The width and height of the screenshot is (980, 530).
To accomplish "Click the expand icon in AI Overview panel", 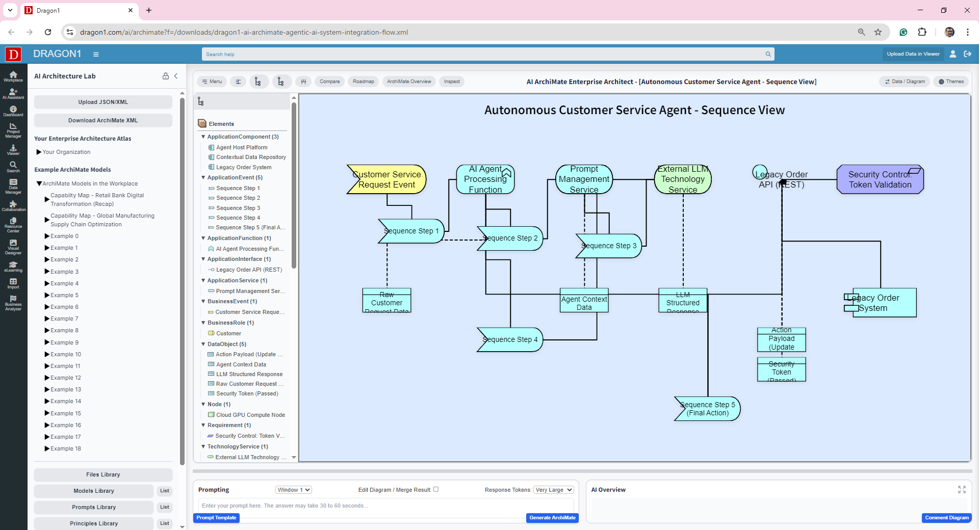I will (x=962, y=490).
